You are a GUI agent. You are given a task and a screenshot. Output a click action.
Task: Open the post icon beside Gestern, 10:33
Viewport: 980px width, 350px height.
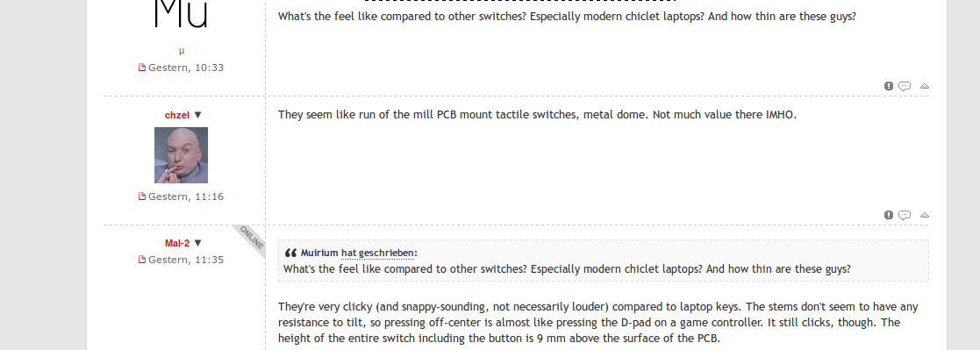[x=142, y=68]
